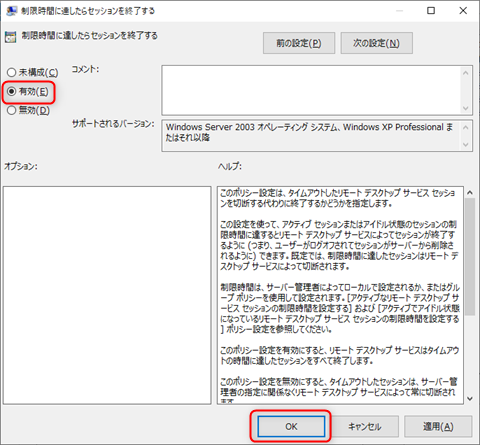
Task: Click help panel scroll up arrow
Action: tap(470, 192)
